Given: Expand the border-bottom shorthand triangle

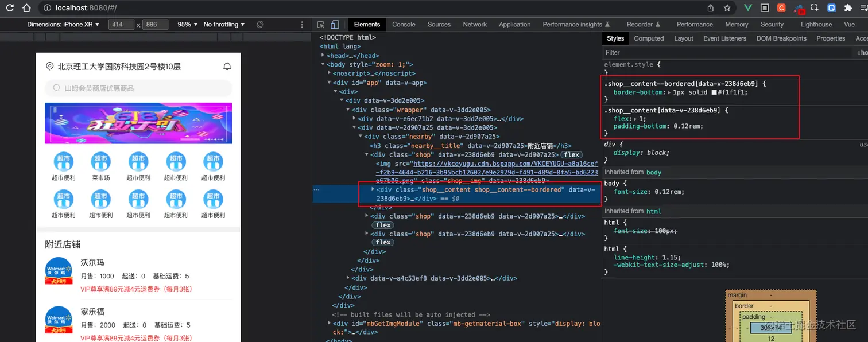Looking at the screenshot, I should [669, 92].
